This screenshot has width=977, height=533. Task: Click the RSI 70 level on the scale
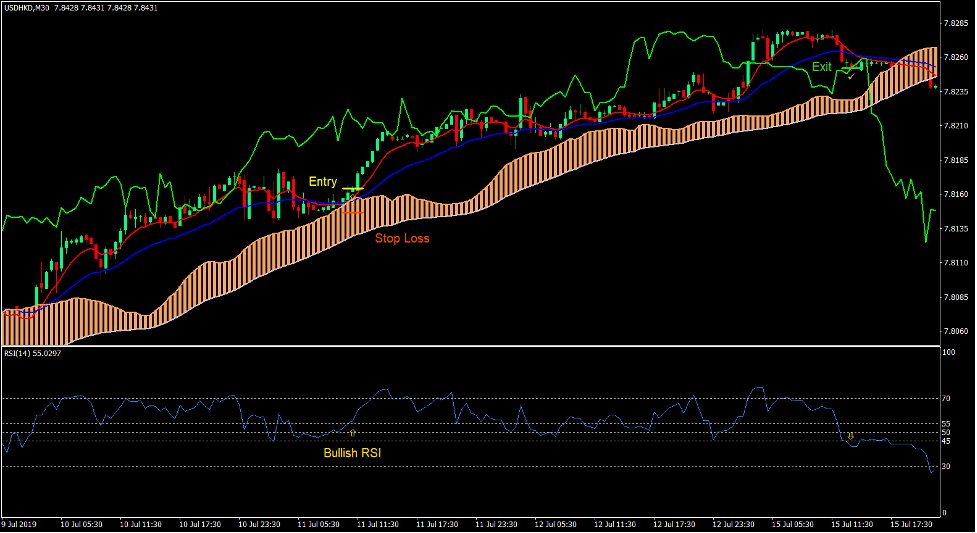coord(946,398)
